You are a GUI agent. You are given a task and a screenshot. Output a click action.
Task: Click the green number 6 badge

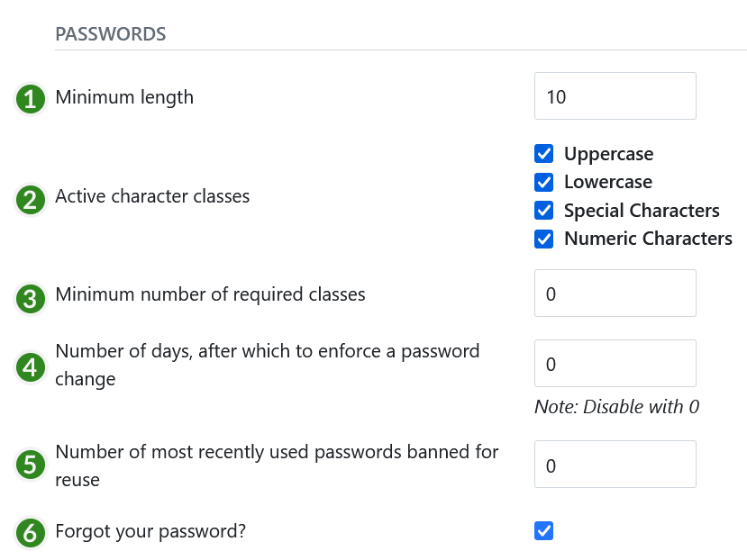[x=31, y=533]
